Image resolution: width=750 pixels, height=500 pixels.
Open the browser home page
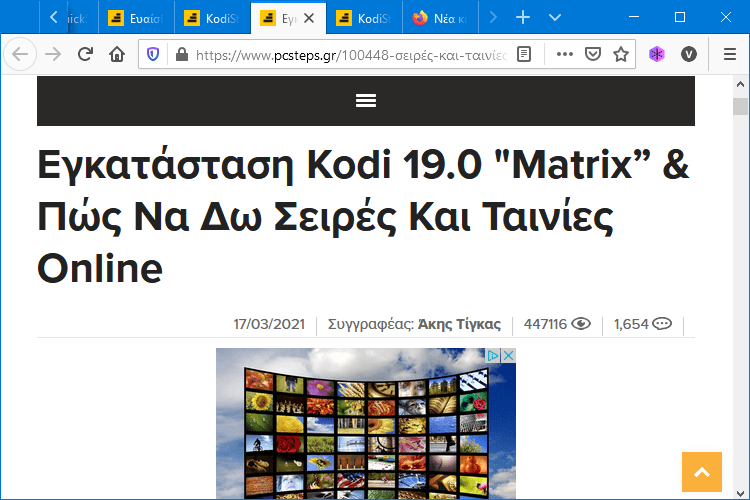(117, 55)
